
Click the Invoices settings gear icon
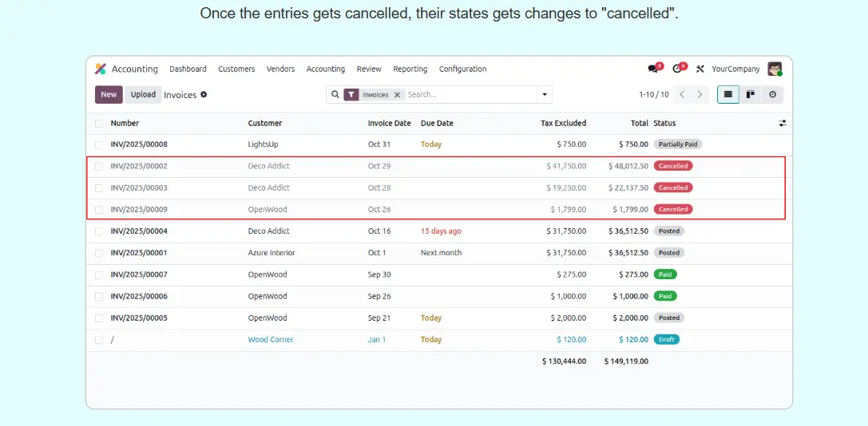(x=204, y=94)
